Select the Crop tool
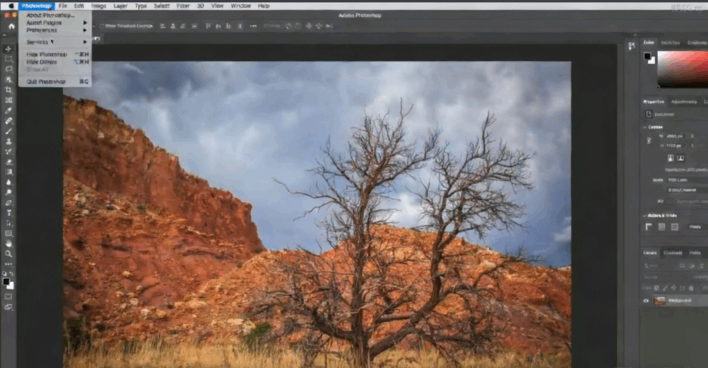708x368 pixels. [x=8, y=90]
